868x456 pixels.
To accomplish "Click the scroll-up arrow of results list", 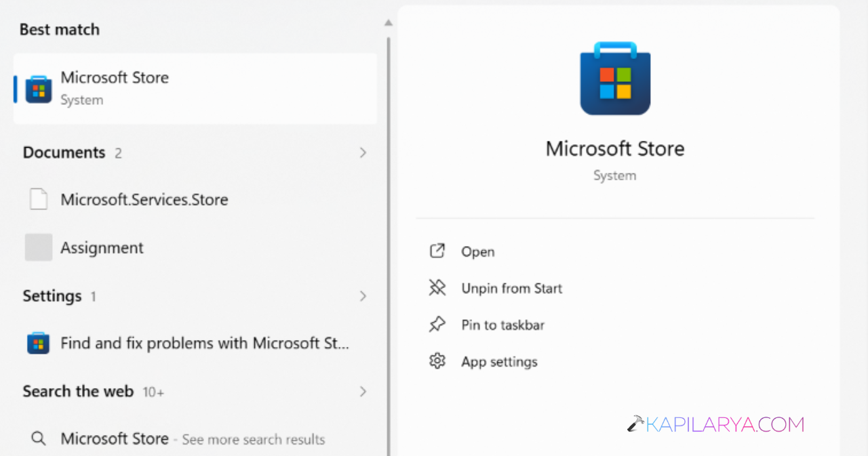I will (x=389, y=22).
